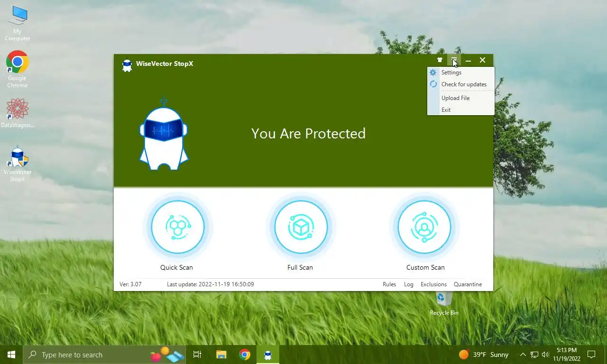Click the Custom Scan label

425,267
